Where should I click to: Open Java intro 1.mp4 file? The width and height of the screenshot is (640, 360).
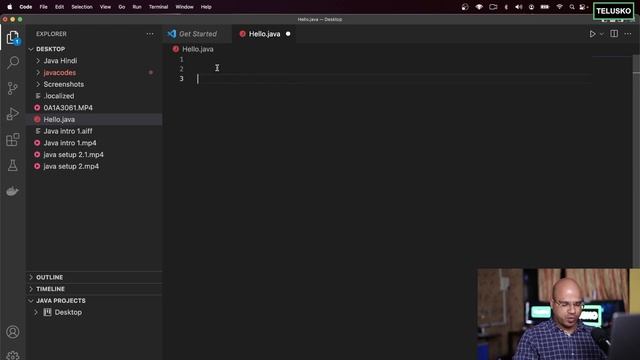(x=70, y=143)
